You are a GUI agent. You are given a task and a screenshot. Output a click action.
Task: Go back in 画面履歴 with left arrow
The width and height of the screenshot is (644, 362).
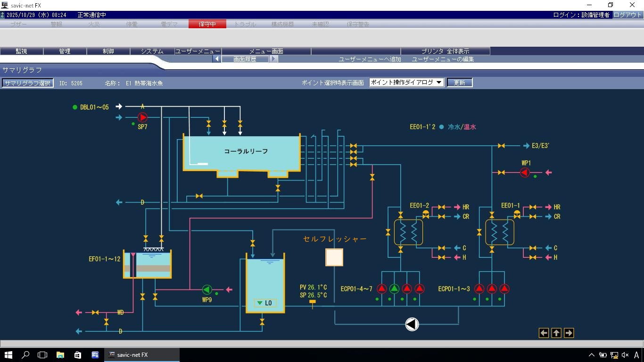(216, 59)
